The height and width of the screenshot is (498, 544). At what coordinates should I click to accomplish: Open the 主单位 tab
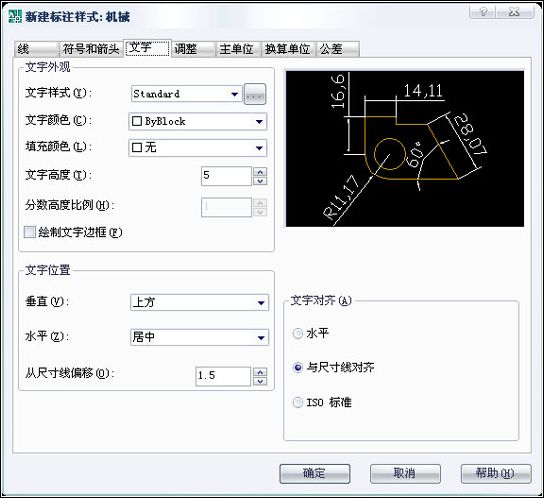236,49
